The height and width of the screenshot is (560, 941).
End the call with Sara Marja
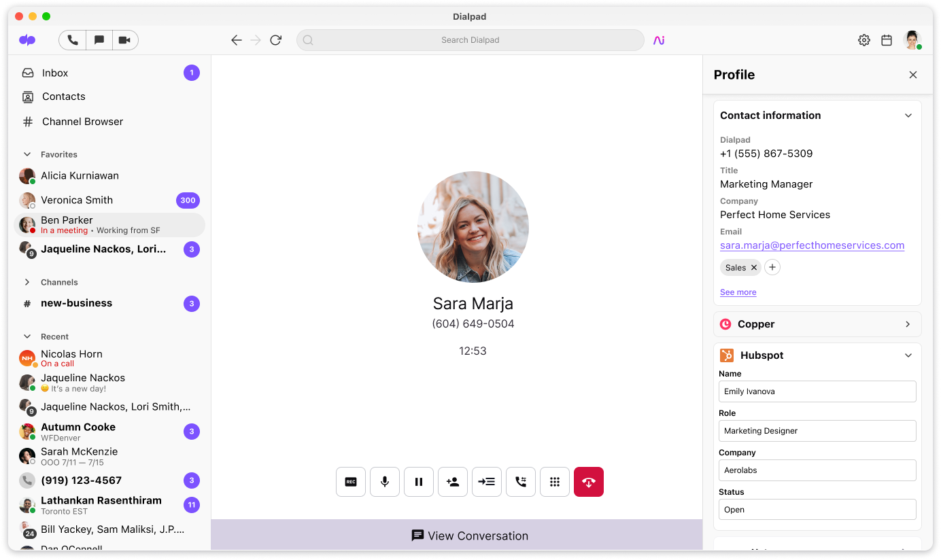(589, 481)
